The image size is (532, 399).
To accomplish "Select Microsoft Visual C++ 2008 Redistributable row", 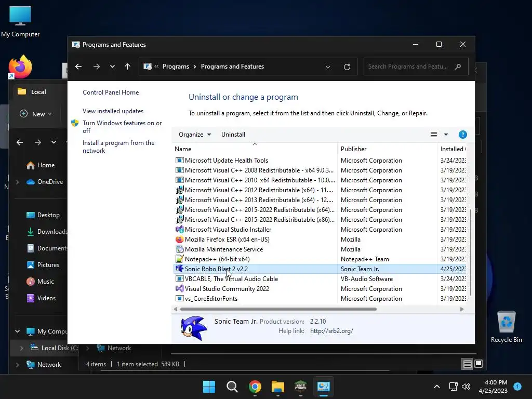I will pyautogui.click(x=320, y=170).
